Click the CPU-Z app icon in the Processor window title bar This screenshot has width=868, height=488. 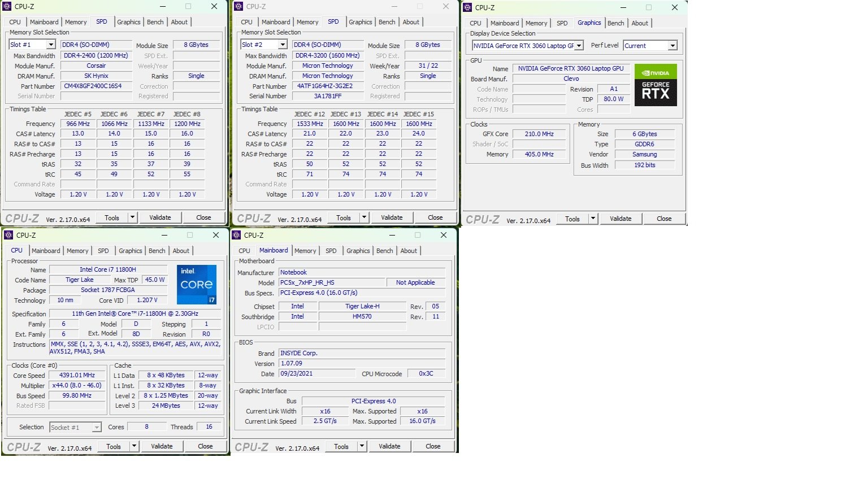[x=9, y=235]
